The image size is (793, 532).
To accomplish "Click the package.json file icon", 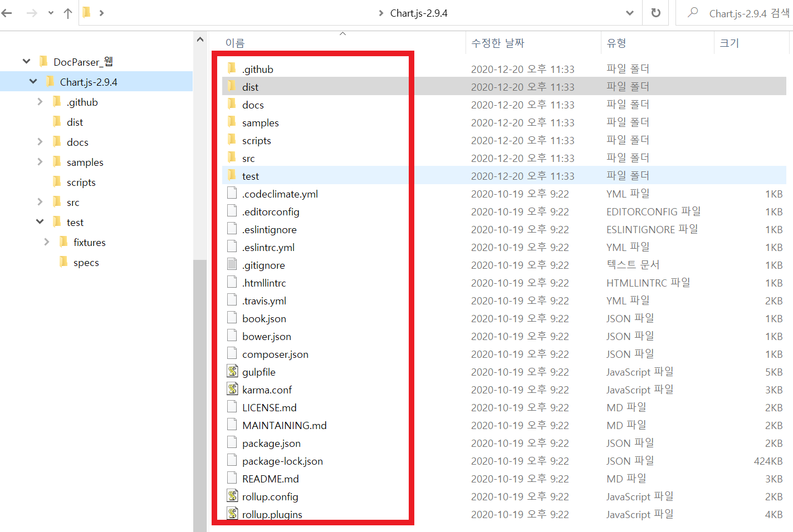I will pyautogui.click(x=232, y=442).
